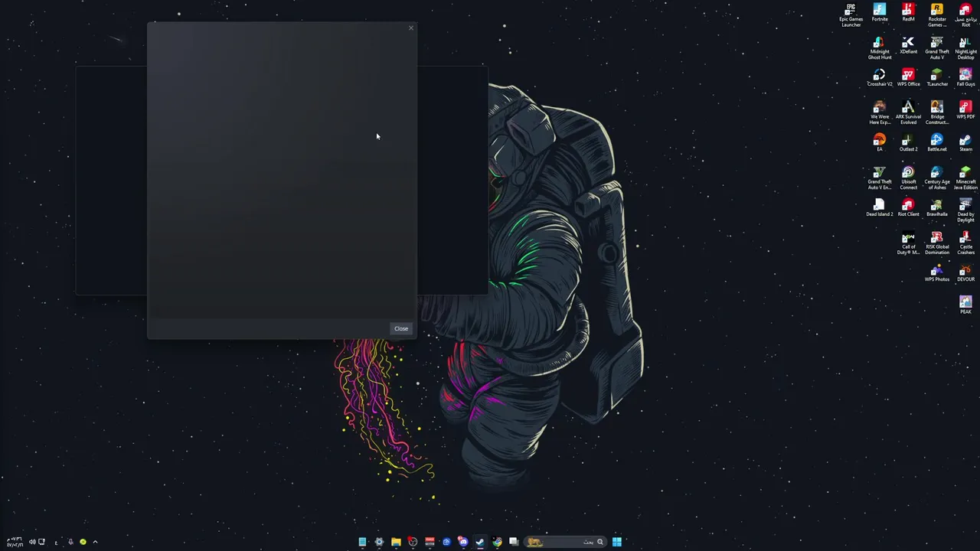Select the WPS Office desktop icon
Screen dimensions: 980x551
[x=908, y=78]
